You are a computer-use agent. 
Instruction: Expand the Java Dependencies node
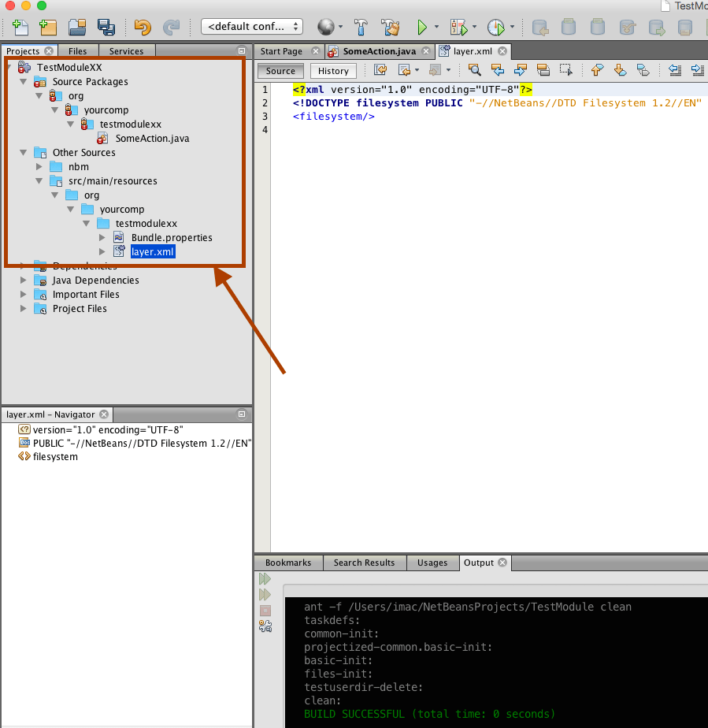tap(23, 280)
